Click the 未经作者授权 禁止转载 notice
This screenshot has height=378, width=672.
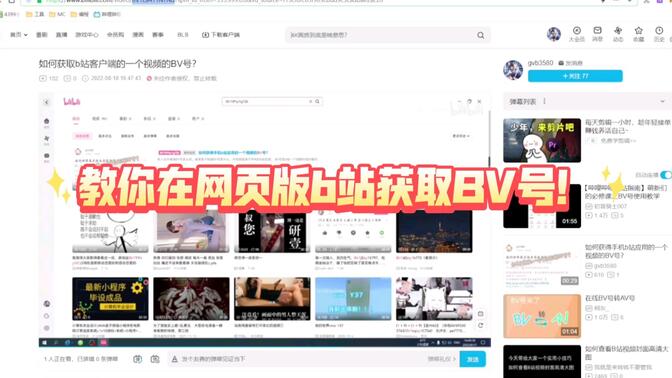click(182, 78)
